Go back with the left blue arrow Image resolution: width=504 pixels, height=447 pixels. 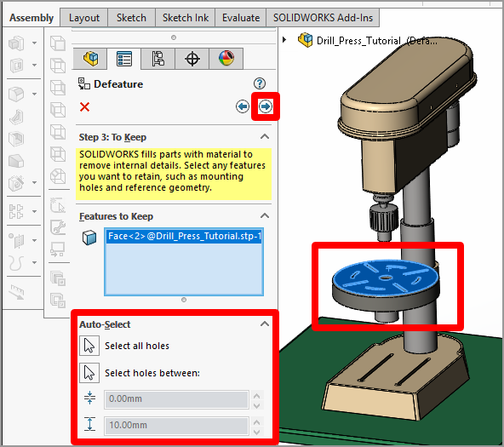[x=243, y=106]
